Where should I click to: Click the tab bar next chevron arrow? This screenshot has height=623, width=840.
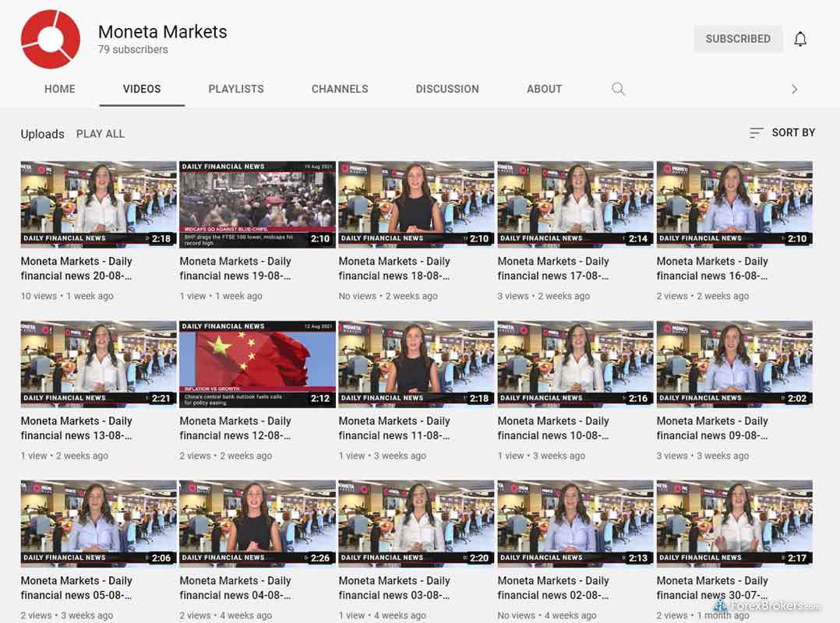pos(794,89)
